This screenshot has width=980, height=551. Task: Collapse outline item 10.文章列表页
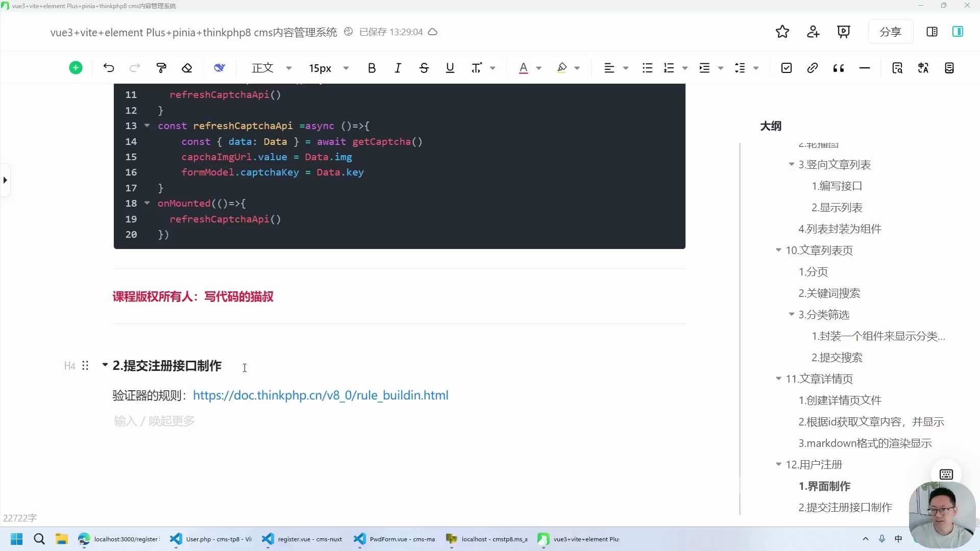[x=778, y=250]
